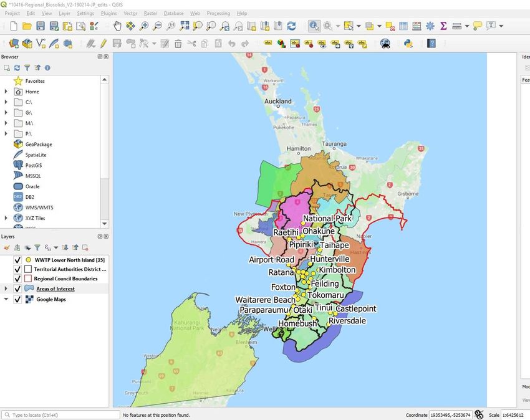530x420 pixels.
Task: Open the Select Features tool dropdown arrow
Action: [x=359, y=26]
